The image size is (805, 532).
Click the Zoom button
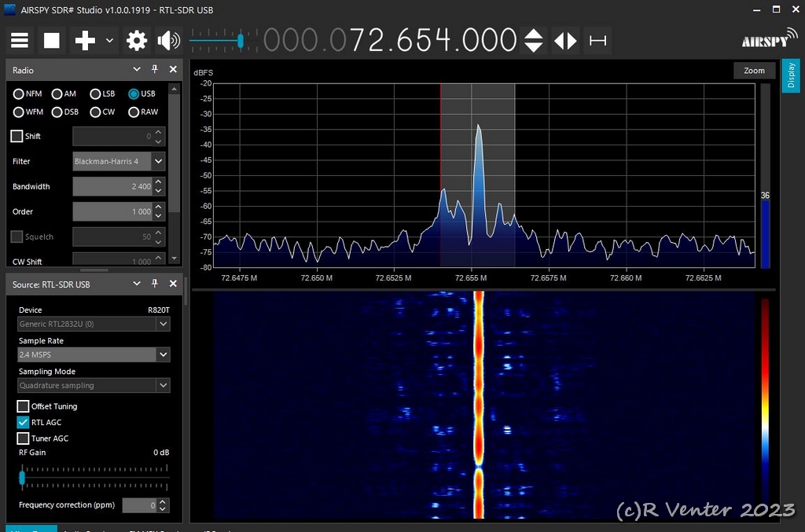[754, 71]
